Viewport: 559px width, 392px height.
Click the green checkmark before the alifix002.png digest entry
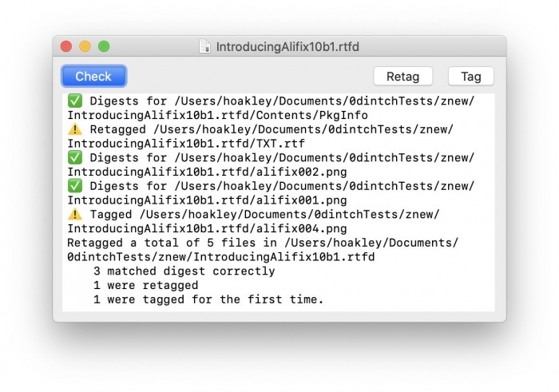(x=75, y=158)
